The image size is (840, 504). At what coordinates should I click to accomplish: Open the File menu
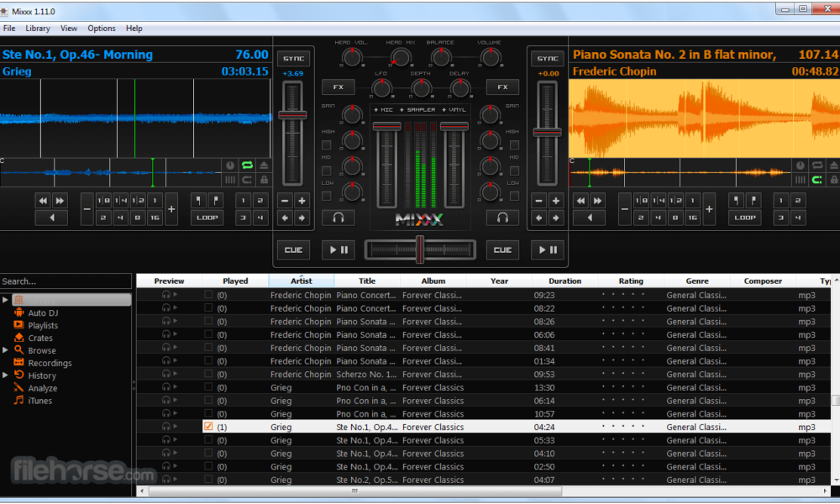pyautogui.click(x=9, y=29)
